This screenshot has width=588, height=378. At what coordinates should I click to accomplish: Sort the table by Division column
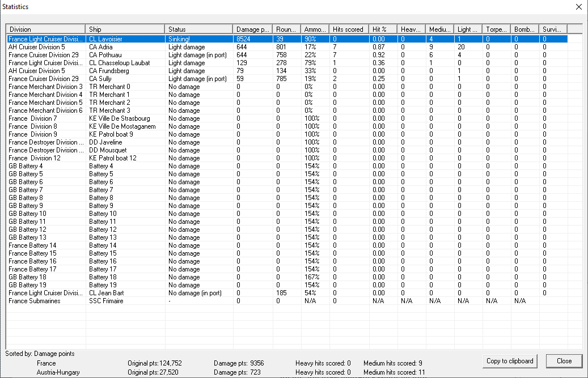46,29
